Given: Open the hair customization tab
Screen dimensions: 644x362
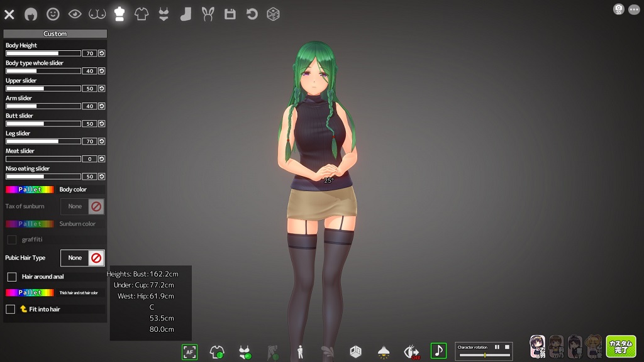Looking at the screenshot, I should click(x=31, y=14).
